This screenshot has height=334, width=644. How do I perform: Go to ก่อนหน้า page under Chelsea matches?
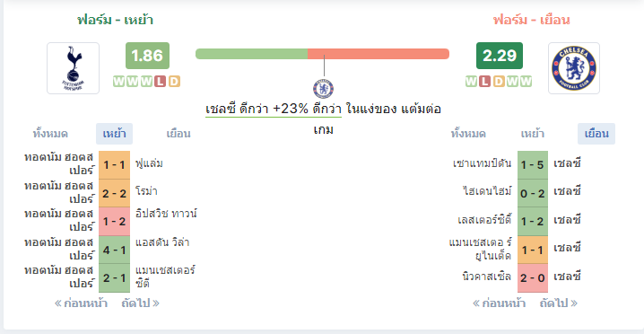click(x=499, y=303)
